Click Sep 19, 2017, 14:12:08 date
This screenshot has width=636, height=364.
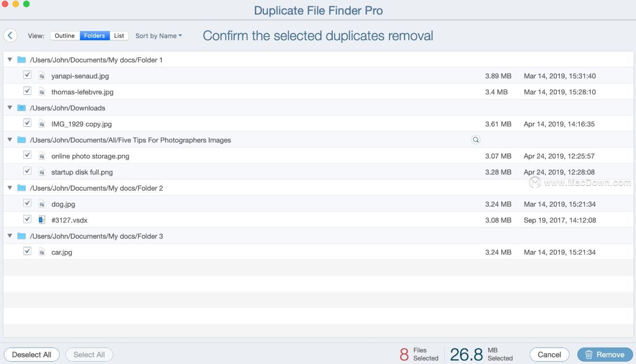coord(559,220)
